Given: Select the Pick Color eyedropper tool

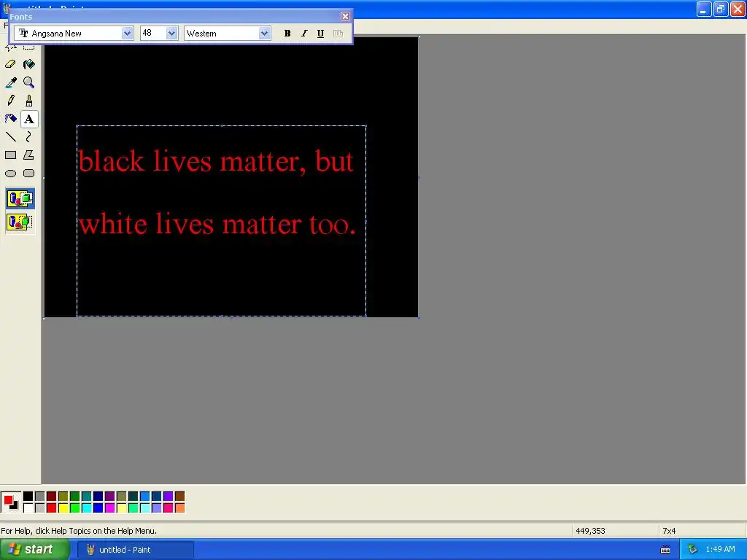Looking at the screenshot, I should [10, 83].
